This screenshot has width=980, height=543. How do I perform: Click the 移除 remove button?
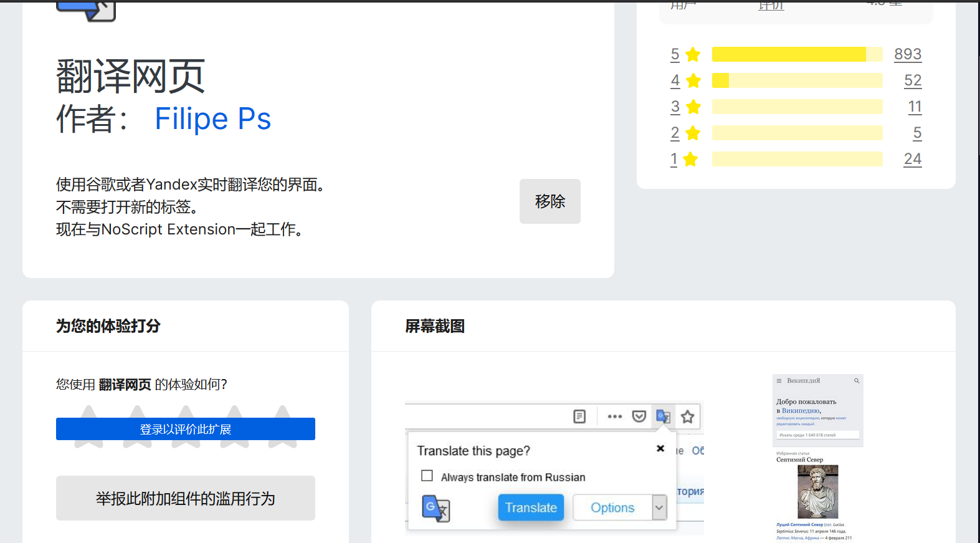click(x=550, y=201)
